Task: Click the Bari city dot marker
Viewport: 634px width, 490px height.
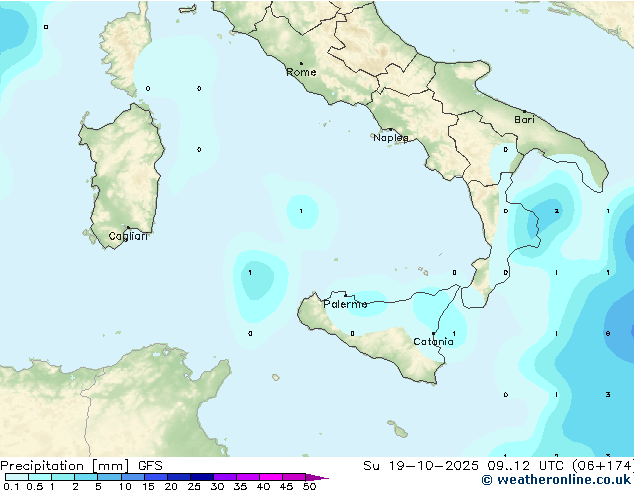Action: pos(524,111)
